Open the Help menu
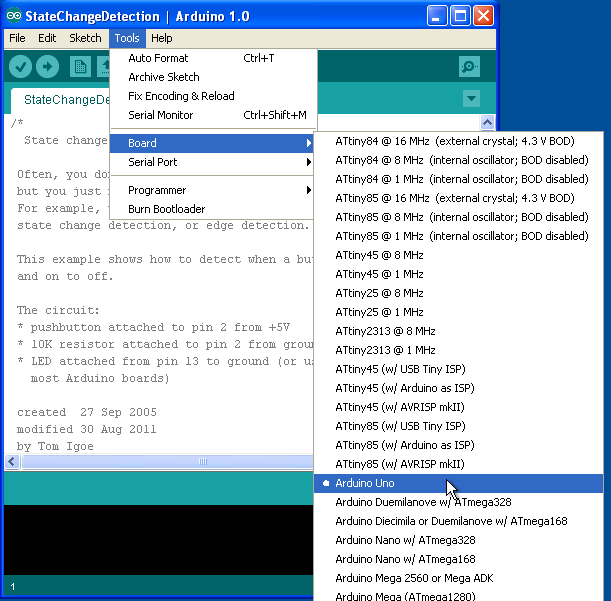The width and height of the screenshot is (611, 601). 161,38
